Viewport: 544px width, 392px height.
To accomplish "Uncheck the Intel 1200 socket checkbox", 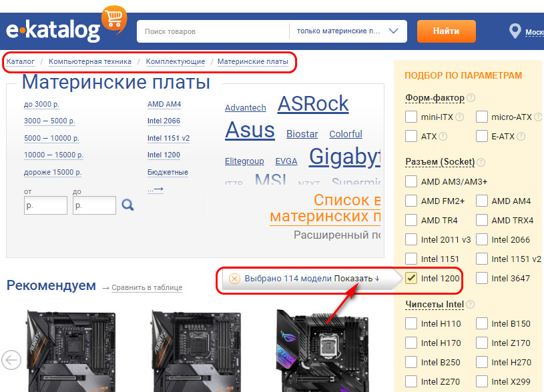I will (x=411, y=278).
